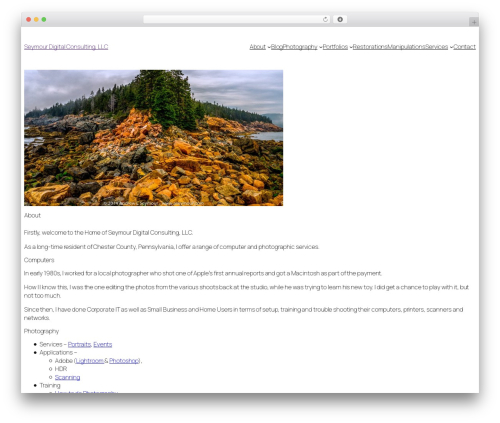Click the green maximize window button
This screenshot has width=500, height=423.
44,19
